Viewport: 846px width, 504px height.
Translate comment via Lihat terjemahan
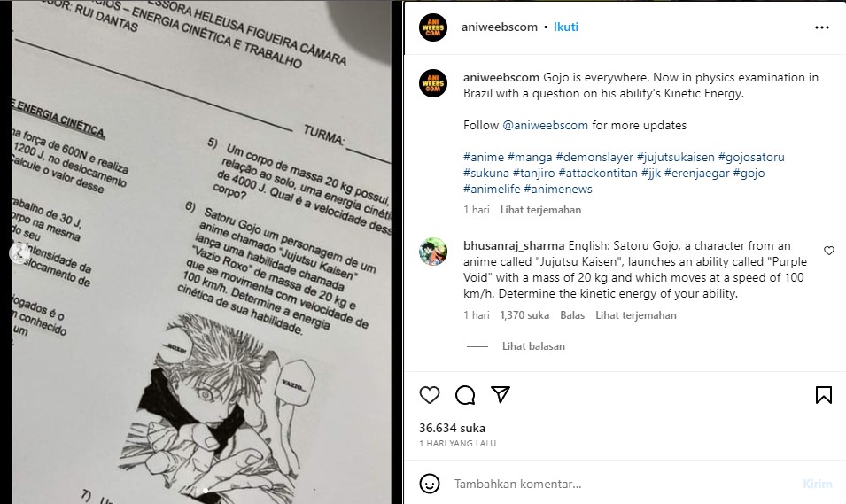635,315
